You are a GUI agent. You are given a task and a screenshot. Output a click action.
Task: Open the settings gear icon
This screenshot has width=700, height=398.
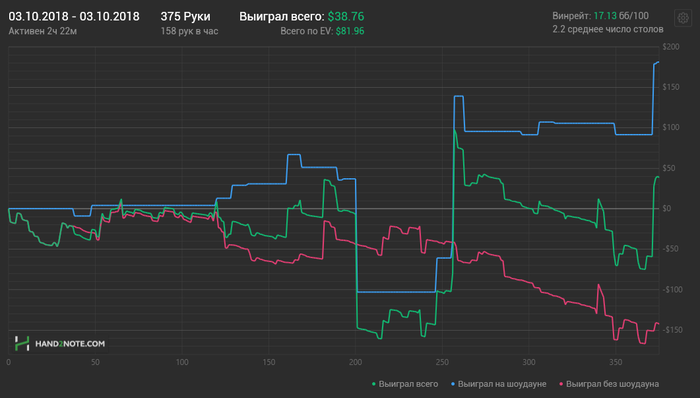click(683, 18)
